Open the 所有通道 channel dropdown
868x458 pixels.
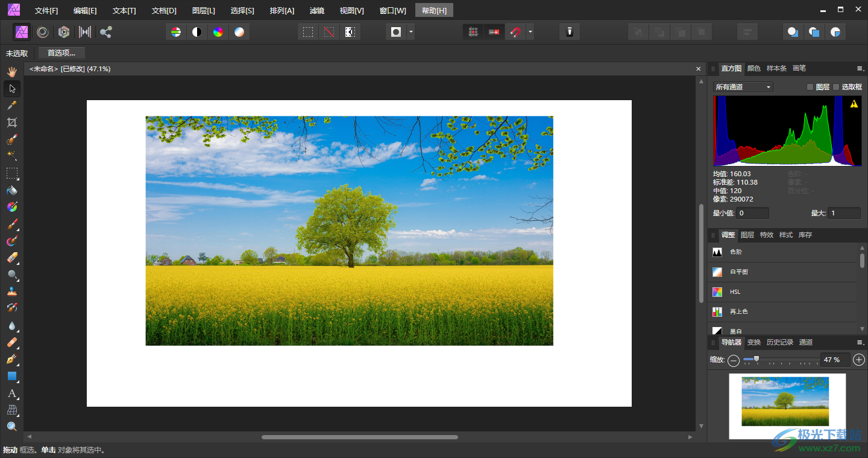(743, 87)
